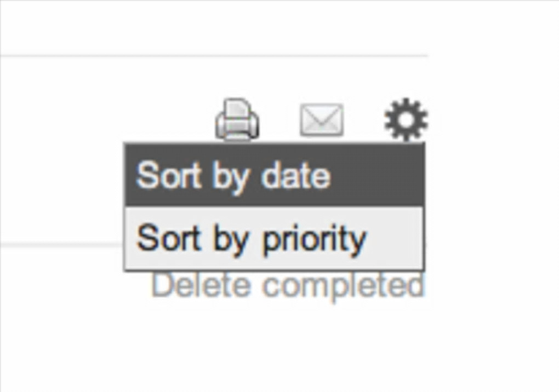
Task: Select Sort by date
Action: (x=274, y=176)
